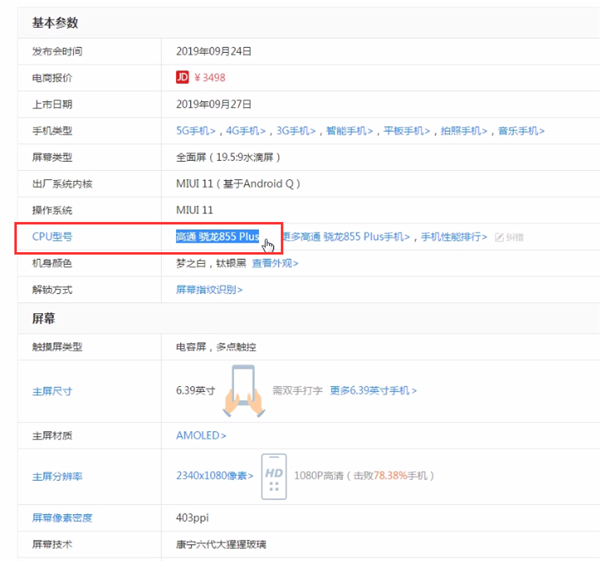600x561 pixels.
Task: Click the 梦之白，钛银黑 color text
Action: 211,263
